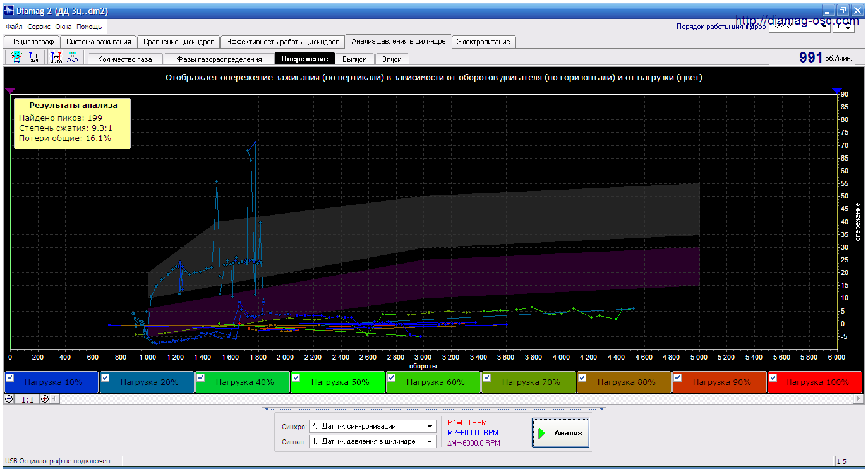Uncheck the Нагрузка 20% checkbox

point(105,377)
